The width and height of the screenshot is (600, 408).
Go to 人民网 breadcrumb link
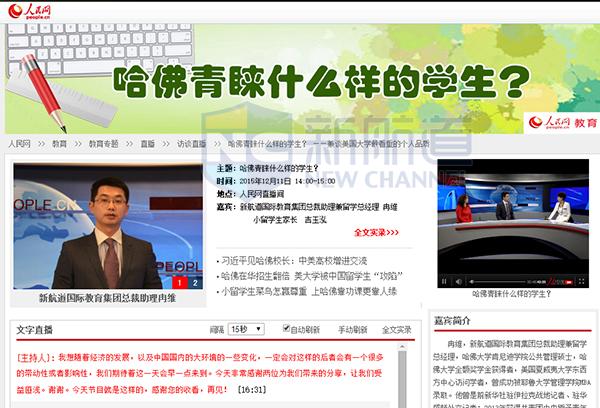coord(20,144)
